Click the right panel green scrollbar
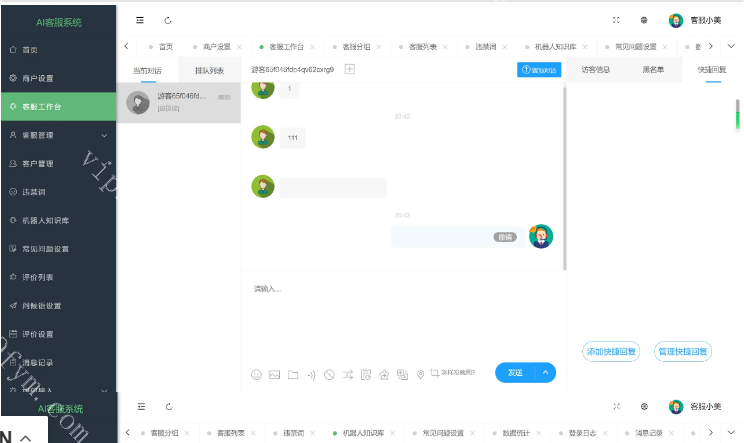 (x=738, y=114)
